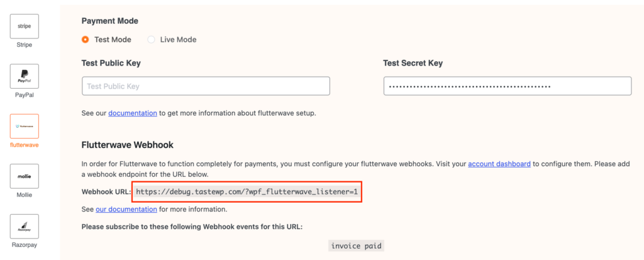The image size is (644, 260).
Task: Open the flutterwave setup documentation link
Action: coord(133,113)
